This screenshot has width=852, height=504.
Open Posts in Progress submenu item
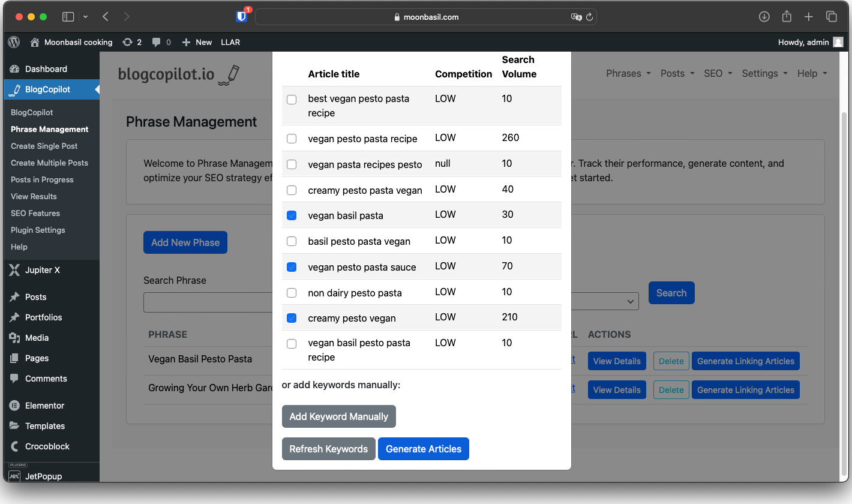pyautogui.click(x=42, y=179)
